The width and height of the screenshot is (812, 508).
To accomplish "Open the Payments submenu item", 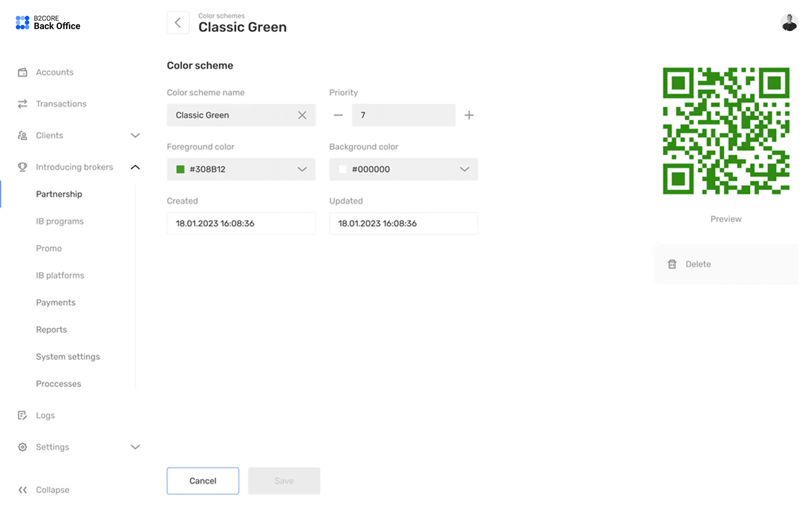I will 56,302.
